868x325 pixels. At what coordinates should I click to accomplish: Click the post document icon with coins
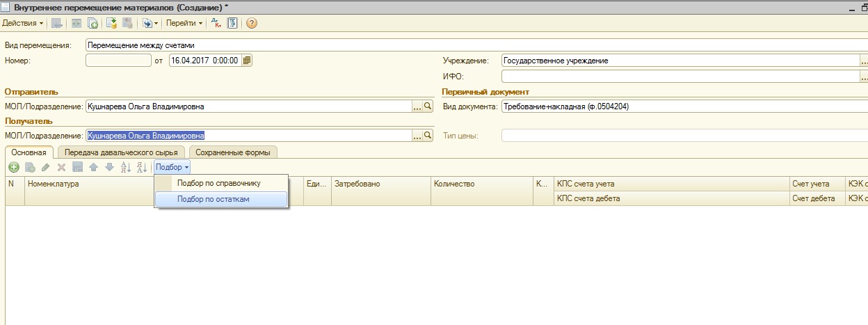111,23
